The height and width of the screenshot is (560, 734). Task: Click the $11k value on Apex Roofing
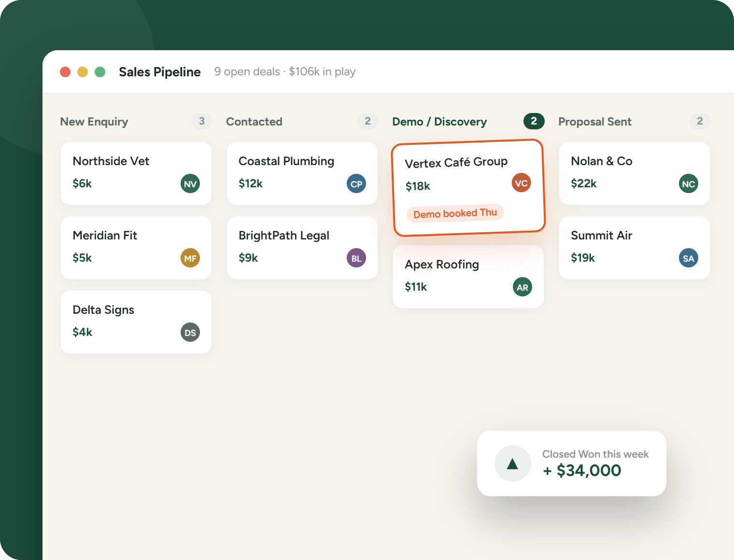[416, 287]
